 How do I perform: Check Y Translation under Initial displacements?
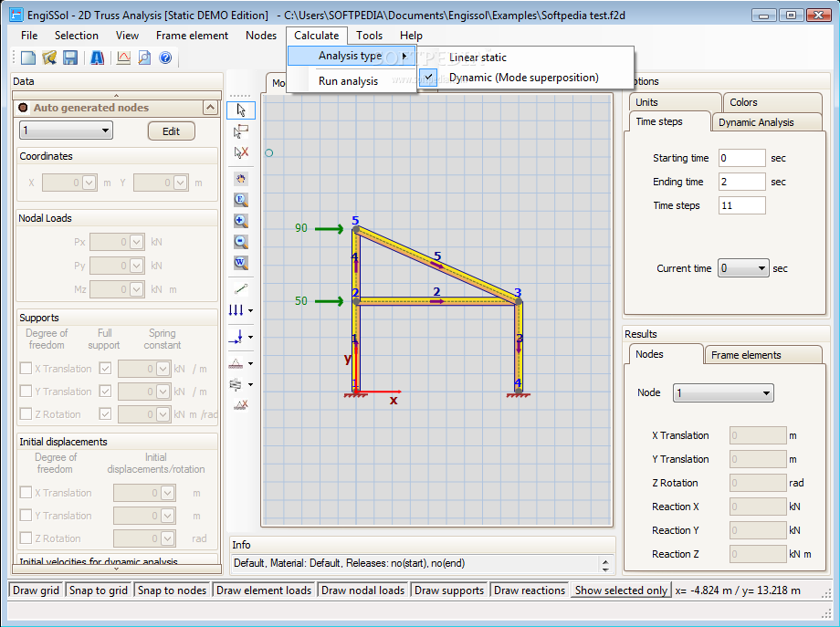26,516
